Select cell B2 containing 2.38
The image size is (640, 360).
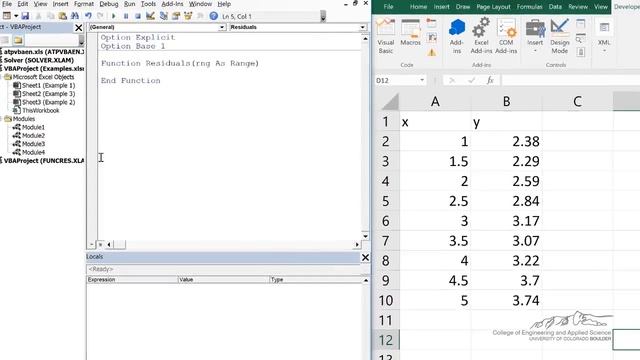tap(507, 142)
